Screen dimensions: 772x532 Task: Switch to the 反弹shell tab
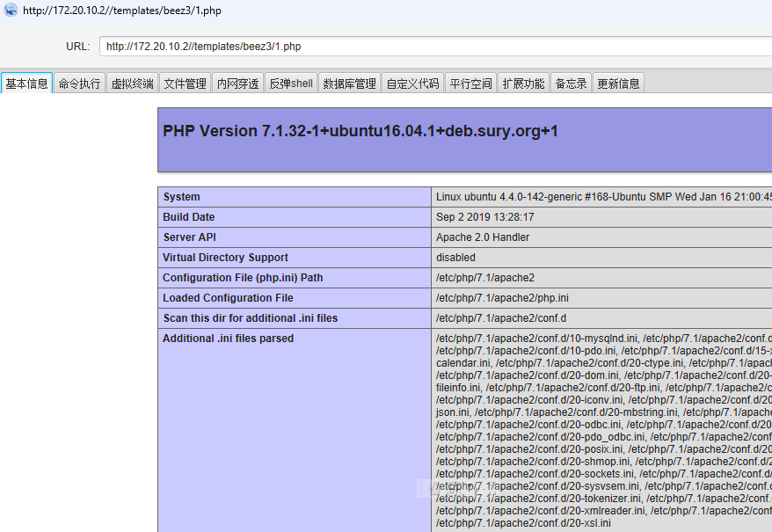[x=291, y=84]
